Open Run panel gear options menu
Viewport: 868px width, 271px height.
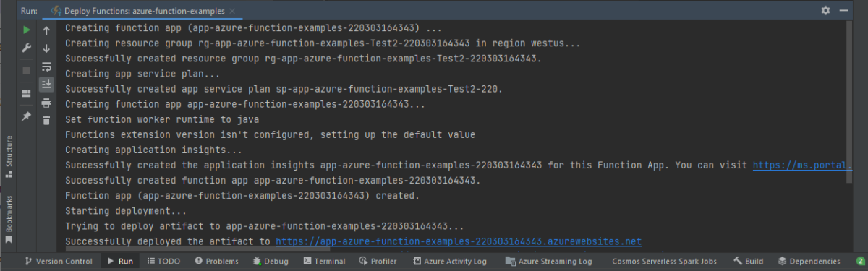click(826, 11)
